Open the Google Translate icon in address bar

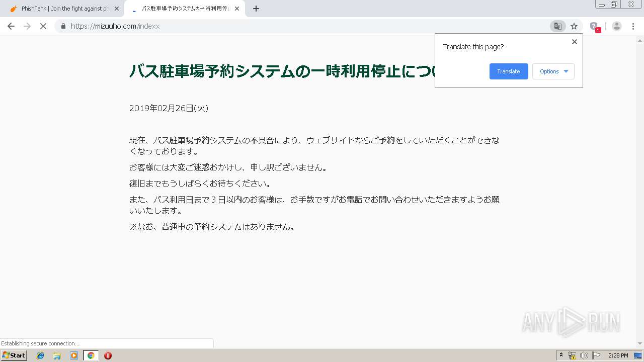click(557, 26)
